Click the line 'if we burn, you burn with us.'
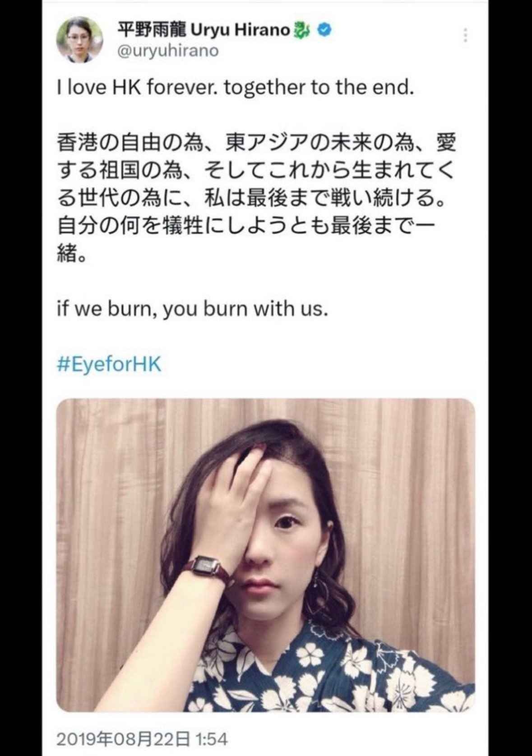The image size is (532, 756). click(192, 309)
